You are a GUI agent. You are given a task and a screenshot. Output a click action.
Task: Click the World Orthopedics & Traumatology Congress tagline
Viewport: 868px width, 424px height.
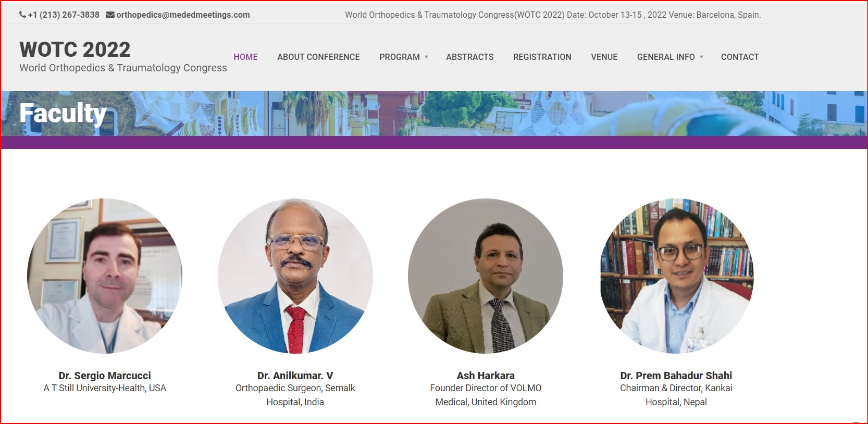pos(123,68)
